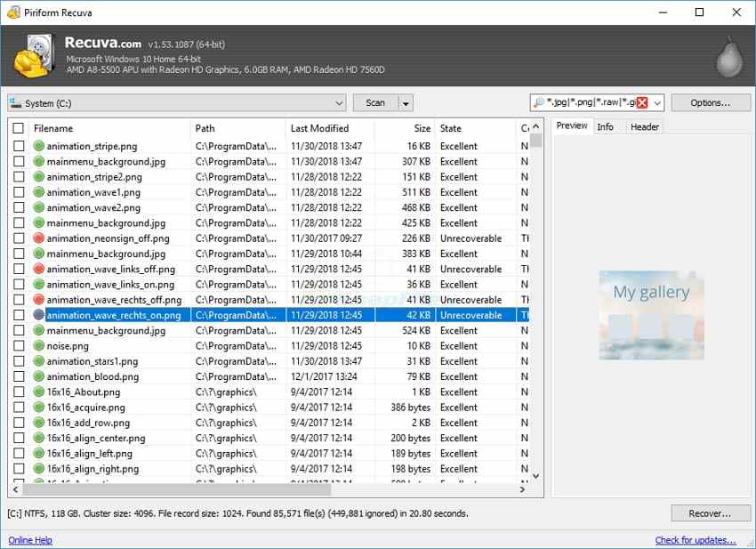The height and width of the screenshot is (549, 756).
Task: Click the green status dot for 16x16_align_right.png
Action: 38,468
